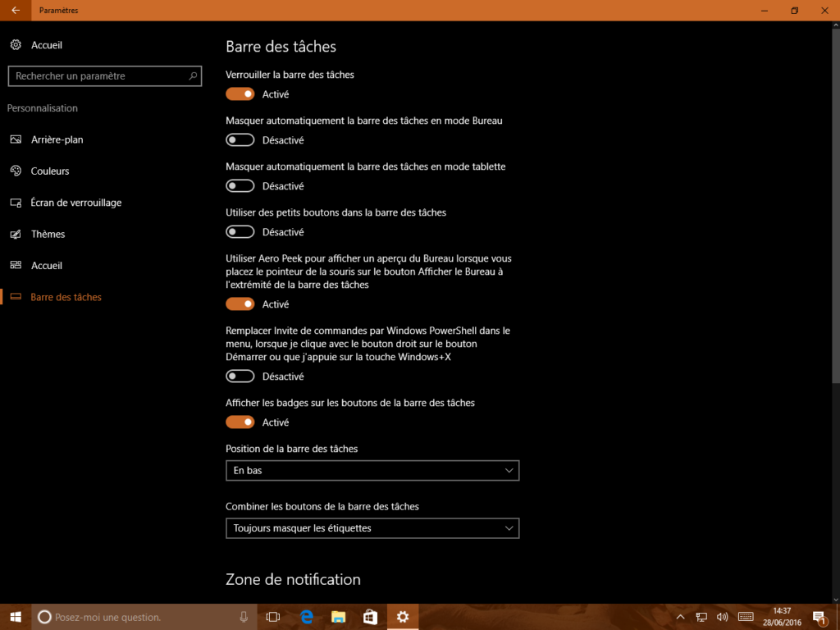This screenshot has height=630, width=840.
Task: Select the Couleurs sidebar entry
Action: (52, 171)
